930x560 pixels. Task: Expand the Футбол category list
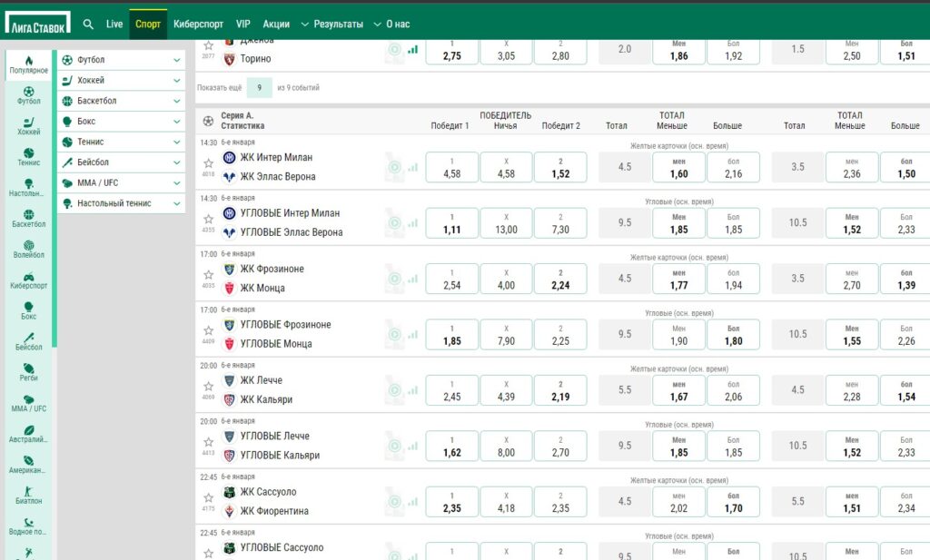pyautogui.click(x=177, y=60)
